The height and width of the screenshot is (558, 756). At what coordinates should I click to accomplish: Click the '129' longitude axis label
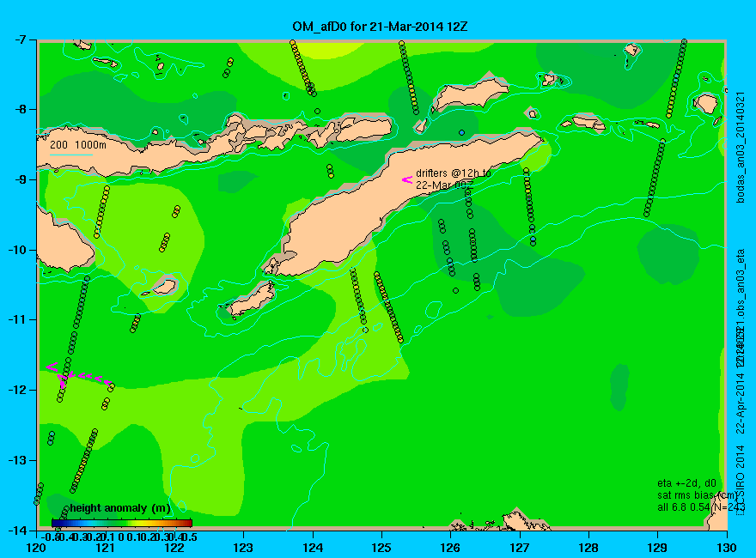coord(658,548)
